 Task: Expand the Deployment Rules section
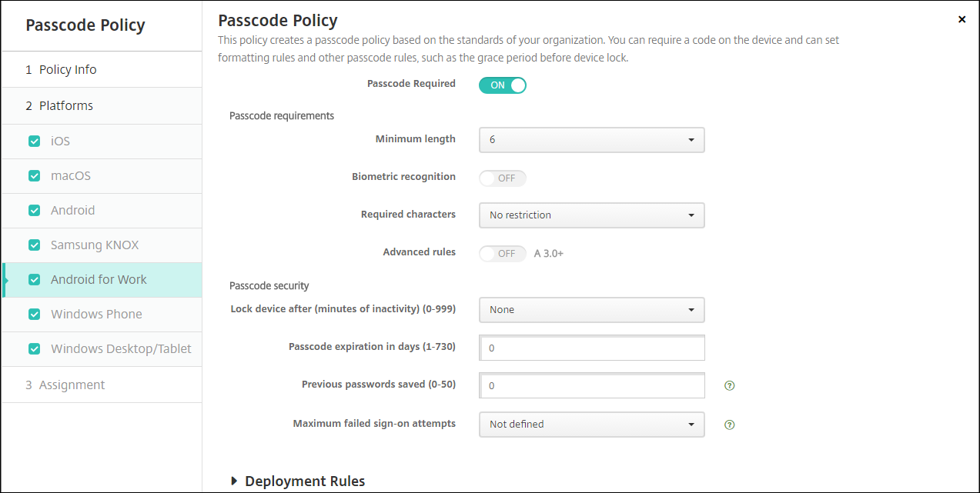[x=298, y=481]
